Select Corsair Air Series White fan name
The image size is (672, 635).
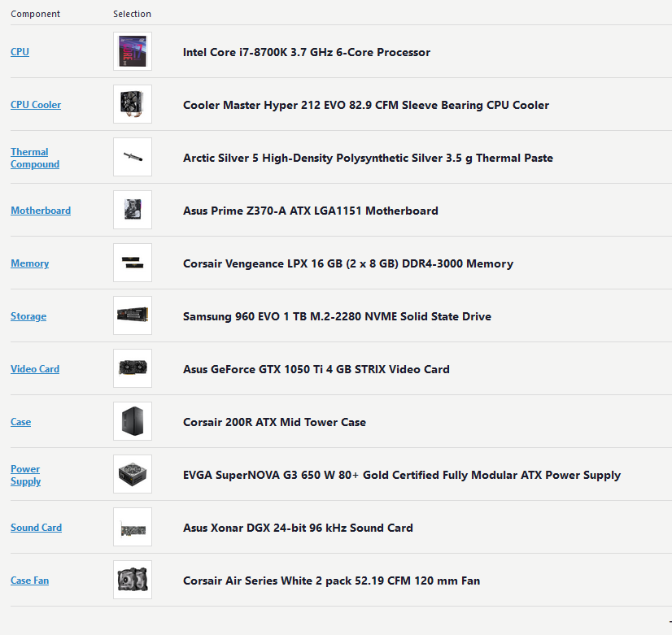(331, 581)
